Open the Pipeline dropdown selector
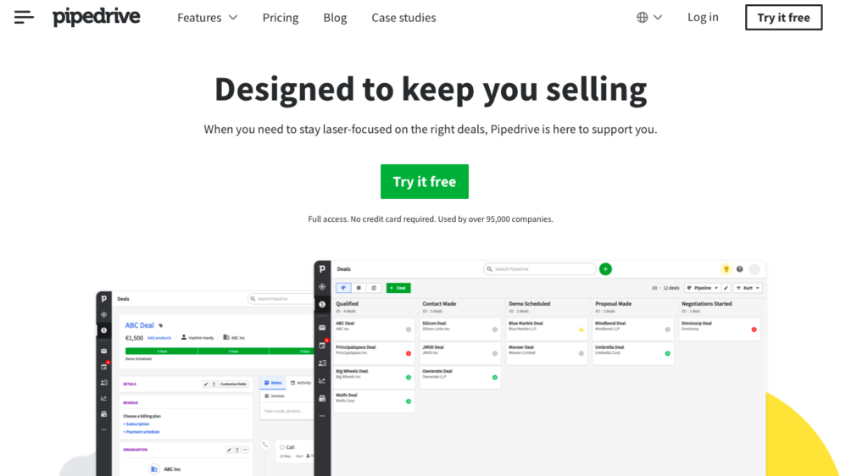The height and width of the screenshot is (476, 868). [703, 288]
